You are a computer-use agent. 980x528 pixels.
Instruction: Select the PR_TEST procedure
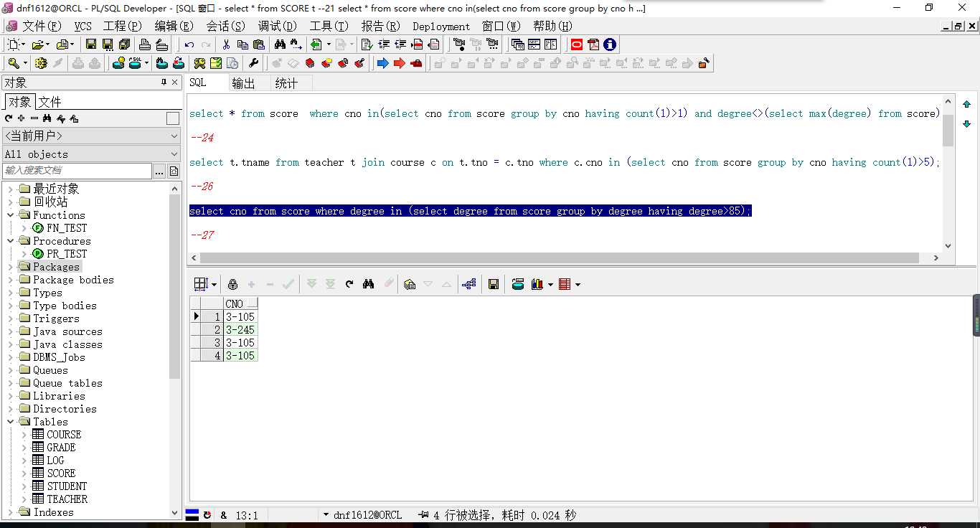tap(67, 254)
